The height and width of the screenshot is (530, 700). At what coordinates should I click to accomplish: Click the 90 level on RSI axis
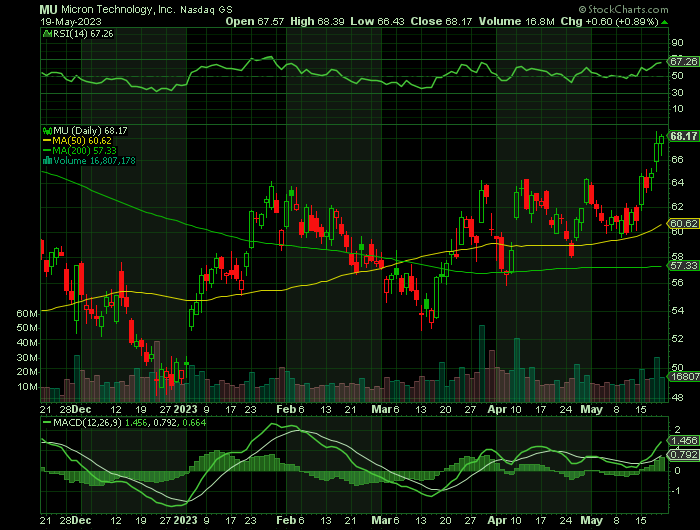(x=677, y=43)
